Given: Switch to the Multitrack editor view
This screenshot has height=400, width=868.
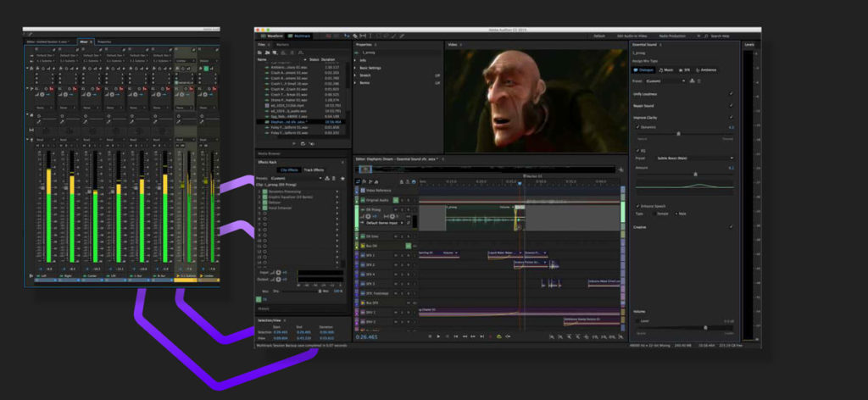Looking at the screenshot, I should [300, 36].
